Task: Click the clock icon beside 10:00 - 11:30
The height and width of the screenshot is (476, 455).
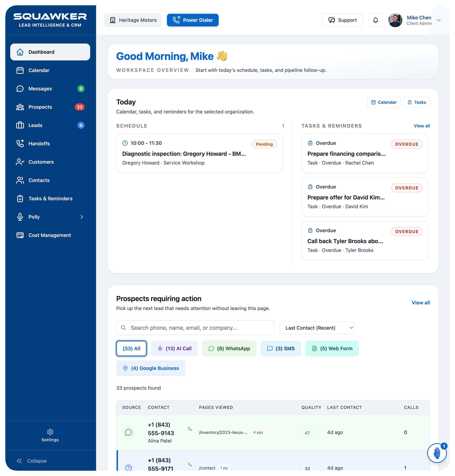Action: [x=125, y=143]
